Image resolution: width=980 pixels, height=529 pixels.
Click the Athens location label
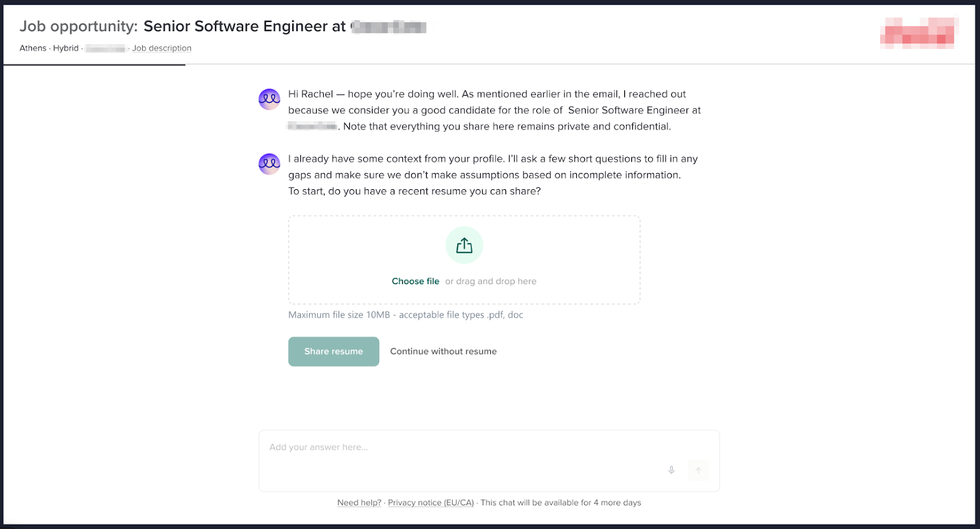point(33,48)
